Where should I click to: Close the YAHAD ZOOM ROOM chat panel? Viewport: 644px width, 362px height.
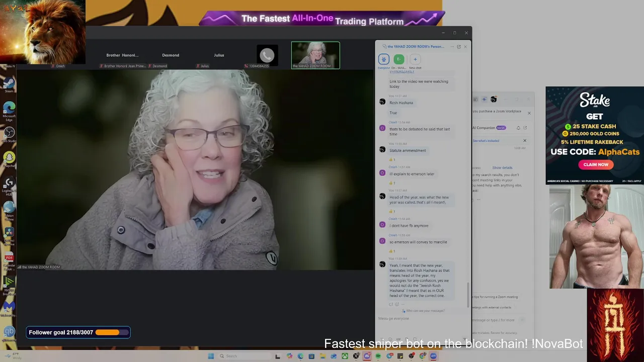pos(465,47)
